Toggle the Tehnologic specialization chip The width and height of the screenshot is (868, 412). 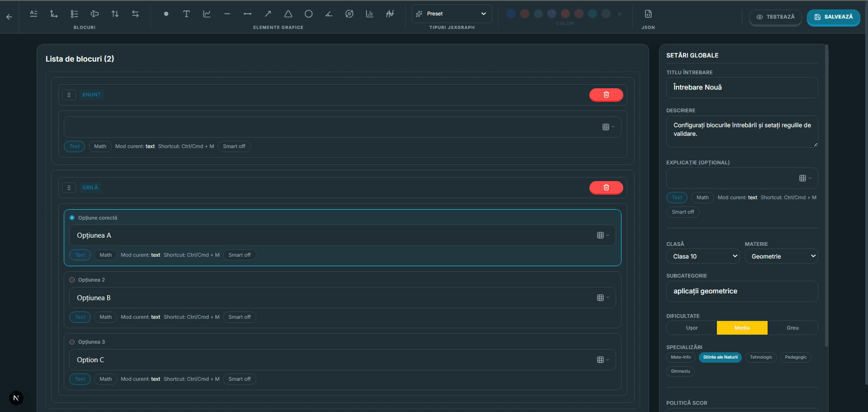click(x=761, y=357)
